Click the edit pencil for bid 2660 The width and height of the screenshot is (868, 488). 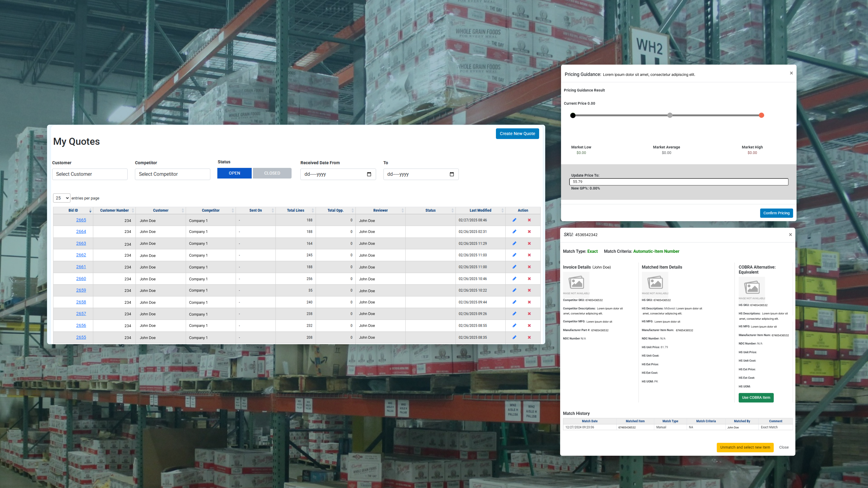pos(514,279)
